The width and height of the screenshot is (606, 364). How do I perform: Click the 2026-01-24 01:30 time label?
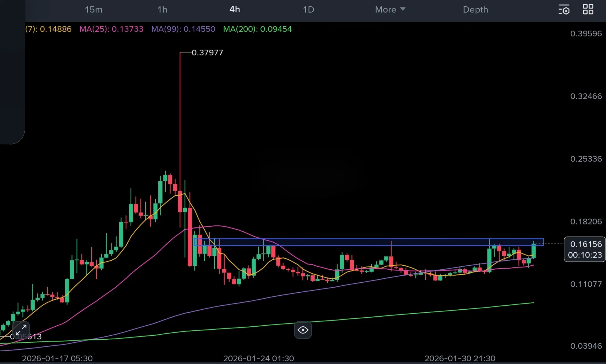tap(258, 358)
